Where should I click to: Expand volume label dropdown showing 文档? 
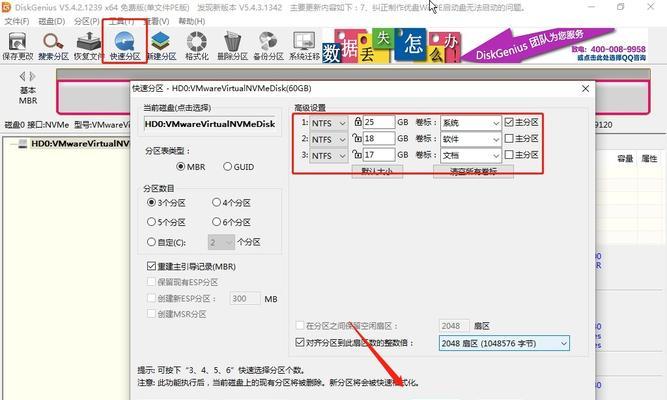pyautogui.click(x=496, y=156)
